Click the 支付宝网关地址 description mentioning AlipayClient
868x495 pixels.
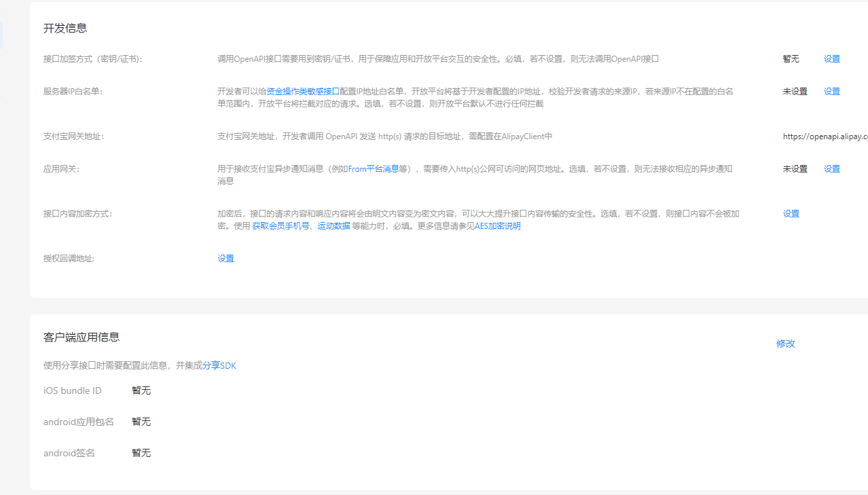(x=385, y=136)
